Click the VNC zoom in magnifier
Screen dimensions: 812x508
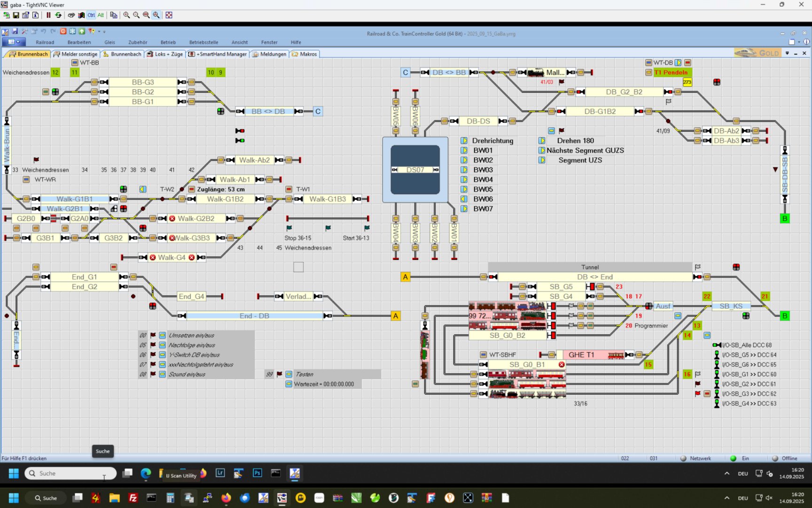tap(126, 15)
